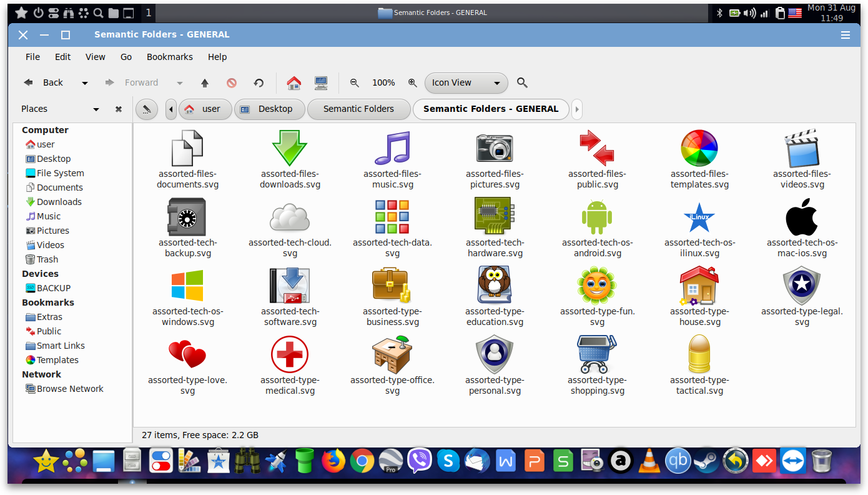Open the Help menu

click(x=217, y=57)
